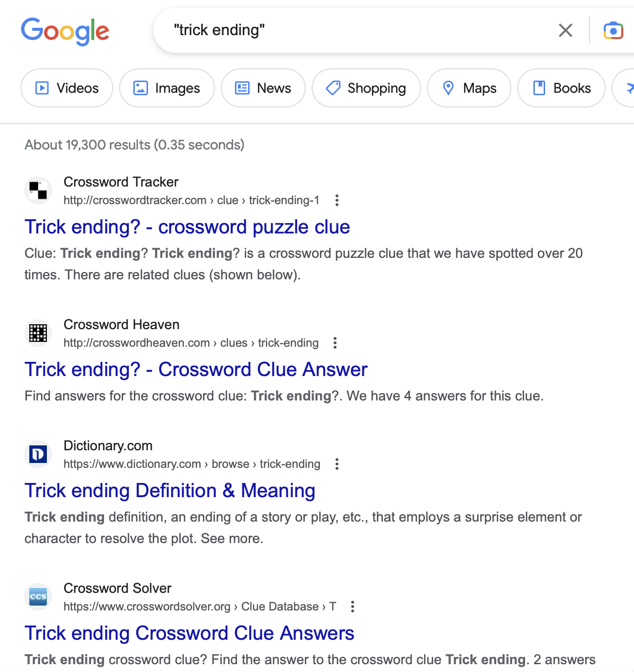
Task: Click the Crossword Heaven favicon
Action: coord(38,333)
